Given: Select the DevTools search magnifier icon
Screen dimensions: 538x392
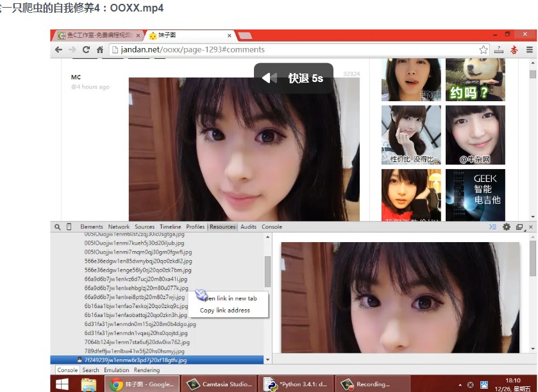Looking at the screenshot, I should (56, 227).
